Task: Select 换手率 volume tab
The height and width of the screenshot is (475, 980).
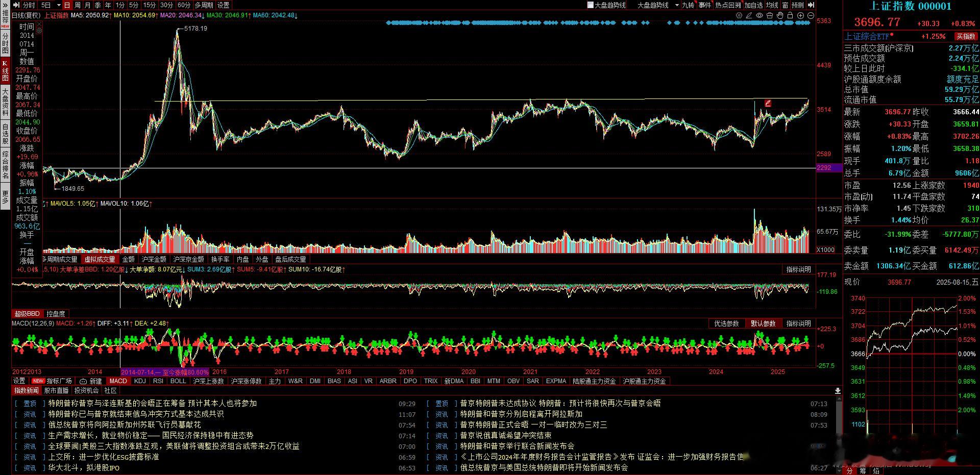Action: [220, 259]
